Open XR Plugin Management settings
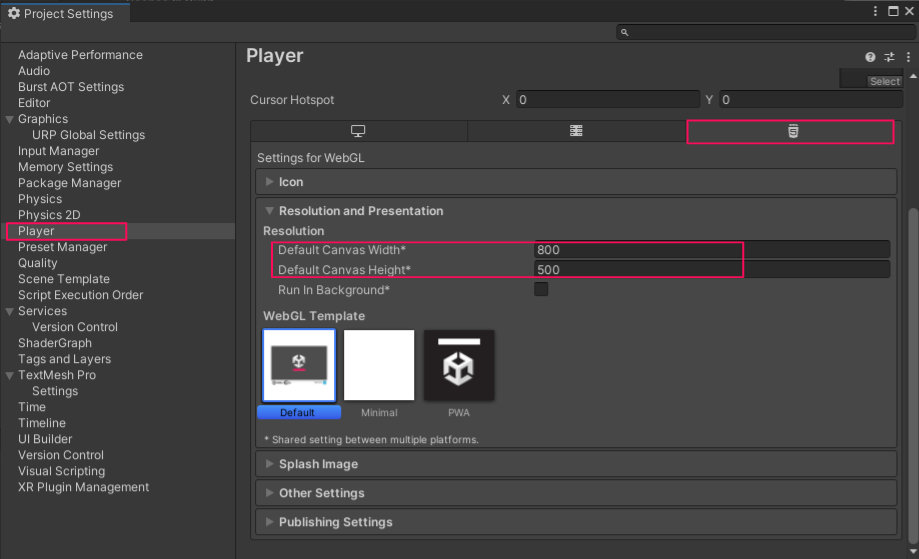The height and width of the screenshot is (559, 919). 83,487
